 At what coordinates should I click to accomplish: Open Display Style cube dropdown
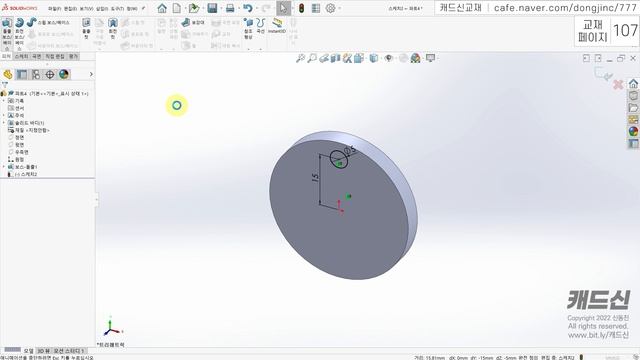[373, 58]
